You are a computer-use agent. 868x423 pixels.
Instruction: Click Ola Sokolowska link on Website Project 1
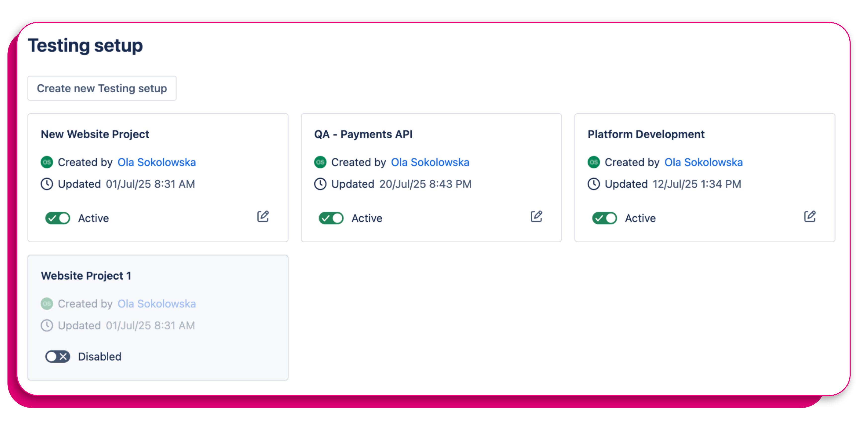click(x=157, y=304)
